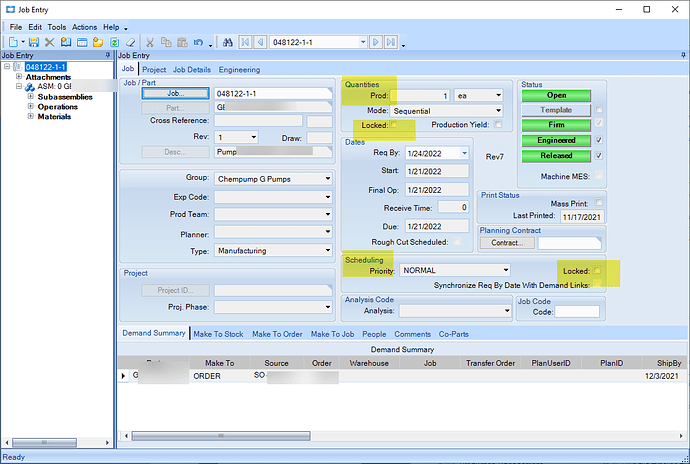
Task: Click the Job Code input field
Action: [x=577, y=312]
